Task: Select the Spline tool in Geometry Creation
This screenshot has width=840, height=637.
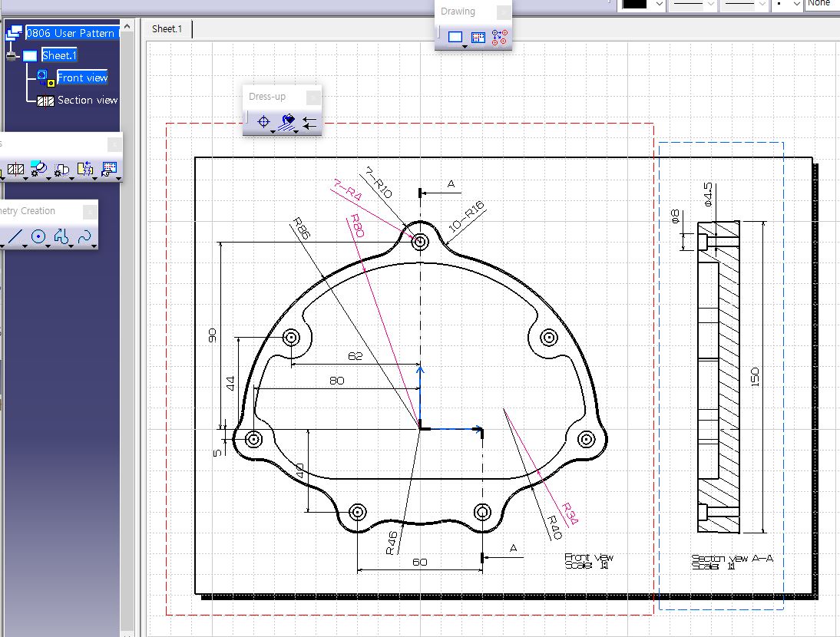Action: point(84,236)
